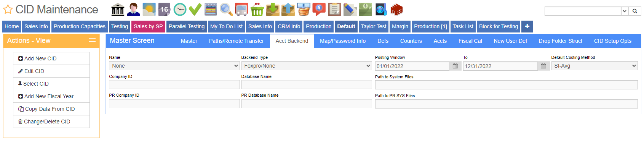Add a new dashboard tab with plus
Viewport: 644px width, 141px height.
point(527,26)
